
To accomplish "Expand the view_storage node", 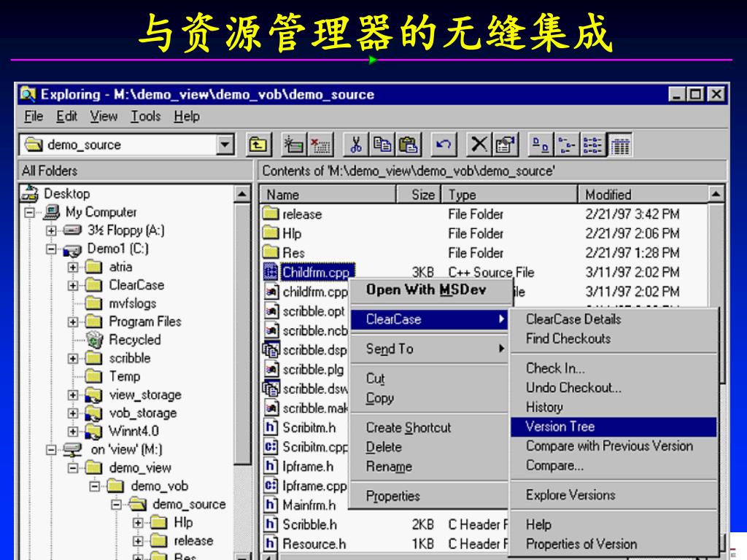I will tap(73, 394).
